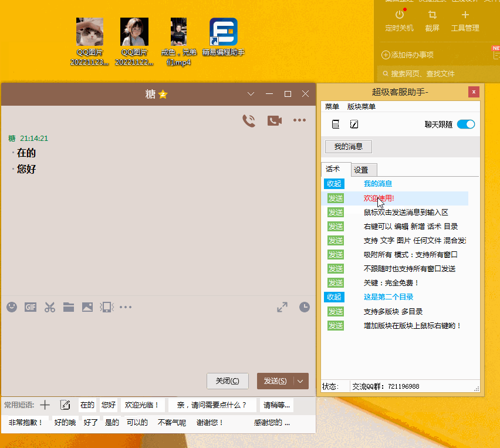
Task: Collapse 这是第二个目录 using 收起
Action: (335, 297)
